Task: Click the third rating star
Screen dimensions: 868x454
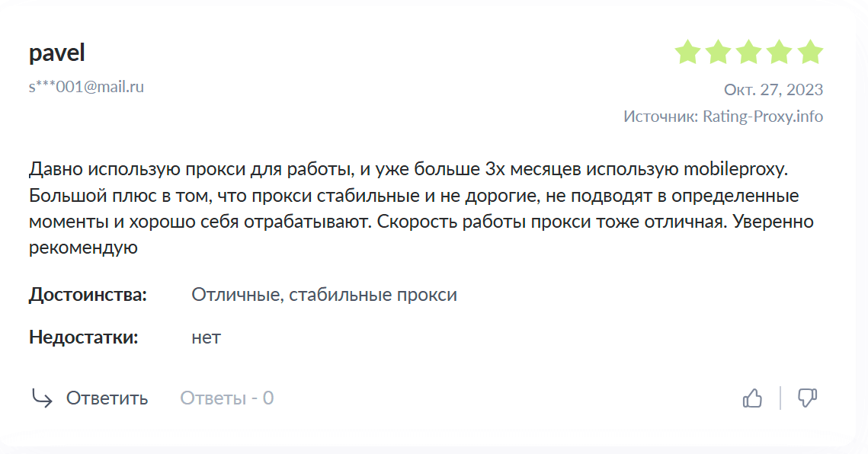Action: coord(749,53)
